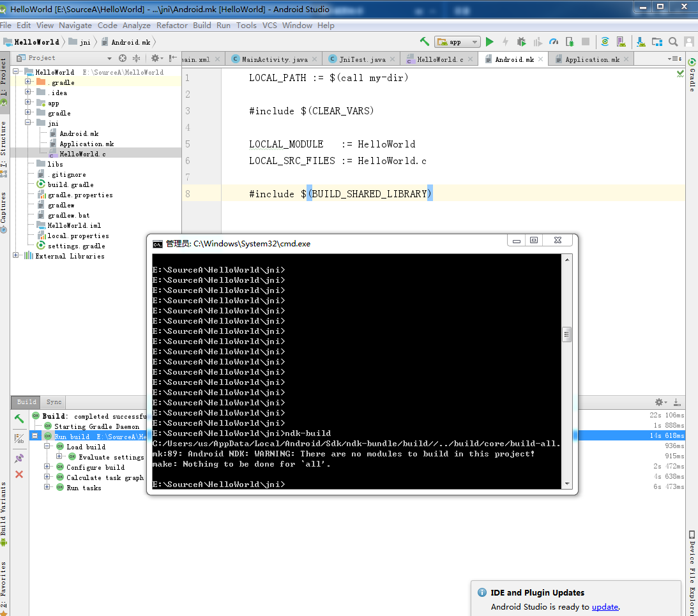Open the hidden editor tabs list dropdown
The height and width of the screenshot is (616, 698).
coord(674,59)
